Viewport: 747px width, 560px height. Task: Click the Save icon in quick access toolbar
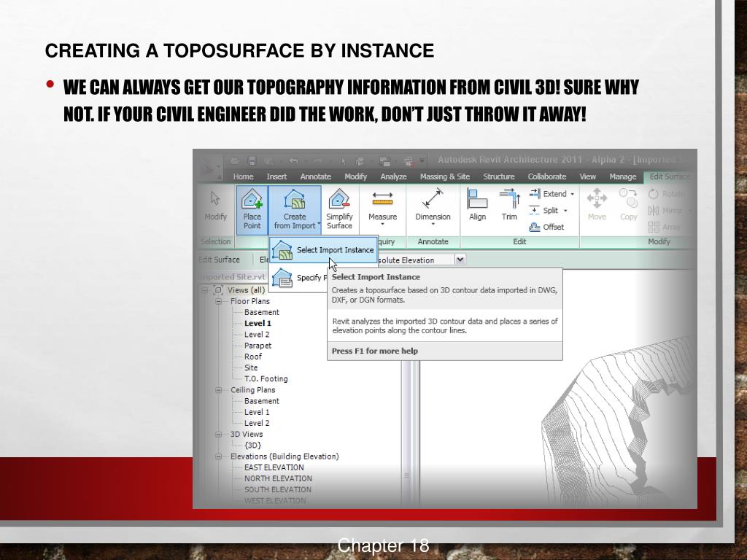tap(252, 161)
